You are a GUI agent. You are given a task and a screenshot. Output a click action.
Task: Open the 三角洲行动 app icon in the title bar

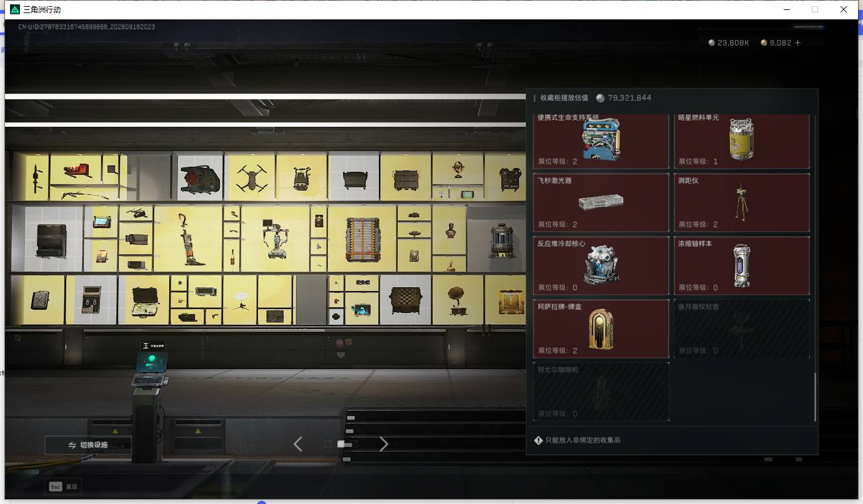15,9
